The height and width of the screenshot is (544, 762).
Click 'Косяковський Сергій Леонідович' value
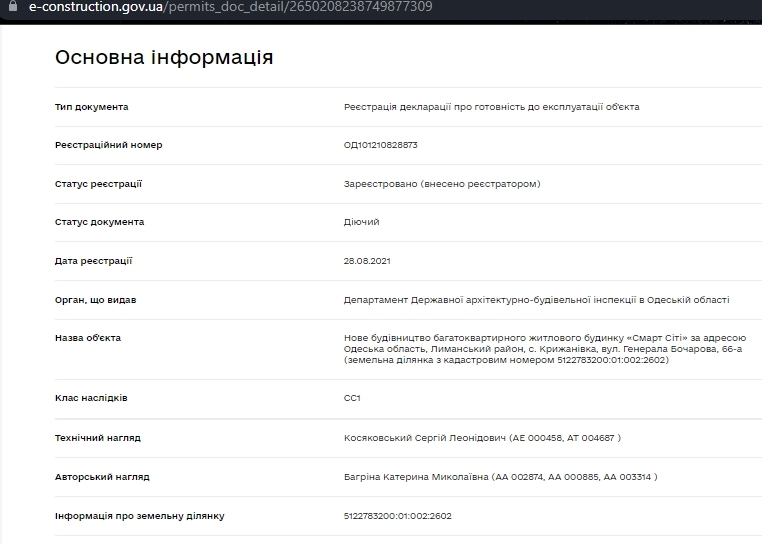point(482,438)
